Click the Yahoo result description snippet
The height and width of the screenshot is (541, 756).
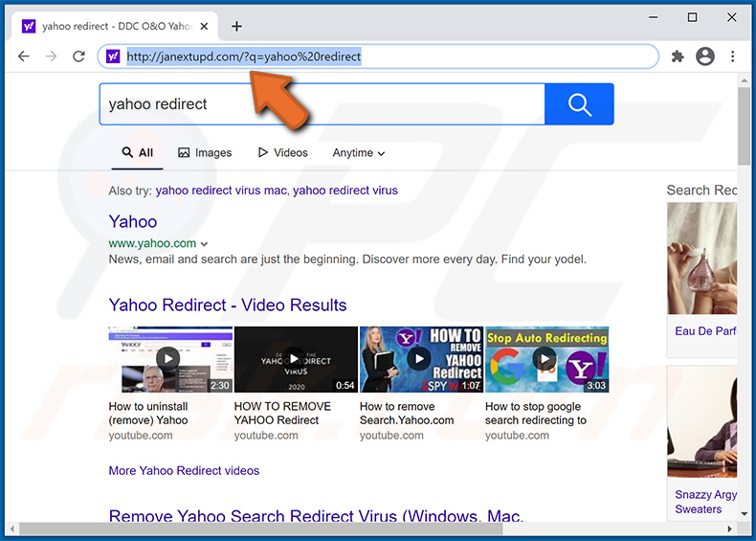pos(347,259)
